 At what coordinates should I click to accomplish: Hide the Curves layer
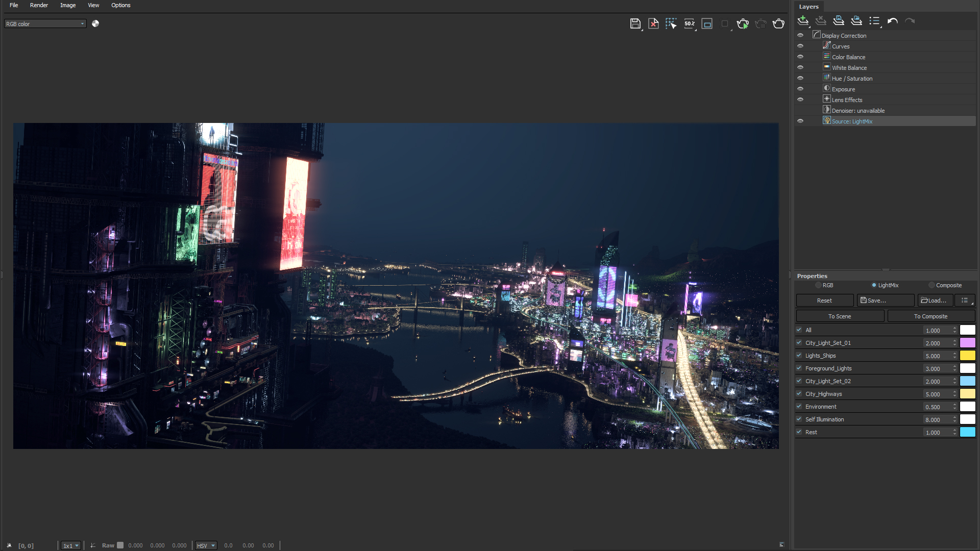pyautogui.click(x=800, y=46)
